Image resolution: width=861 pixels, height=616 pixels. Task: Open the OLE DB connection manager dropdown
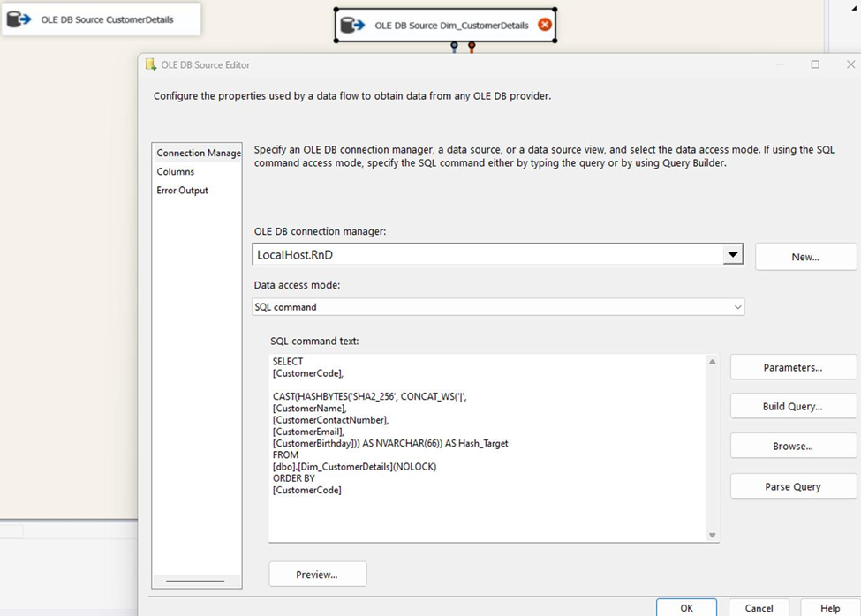point(733,253)
